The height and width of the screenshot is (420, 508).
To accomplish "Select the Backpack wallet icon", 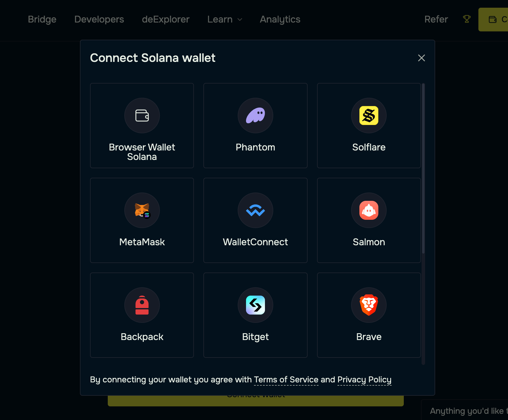I will point(142,305).
